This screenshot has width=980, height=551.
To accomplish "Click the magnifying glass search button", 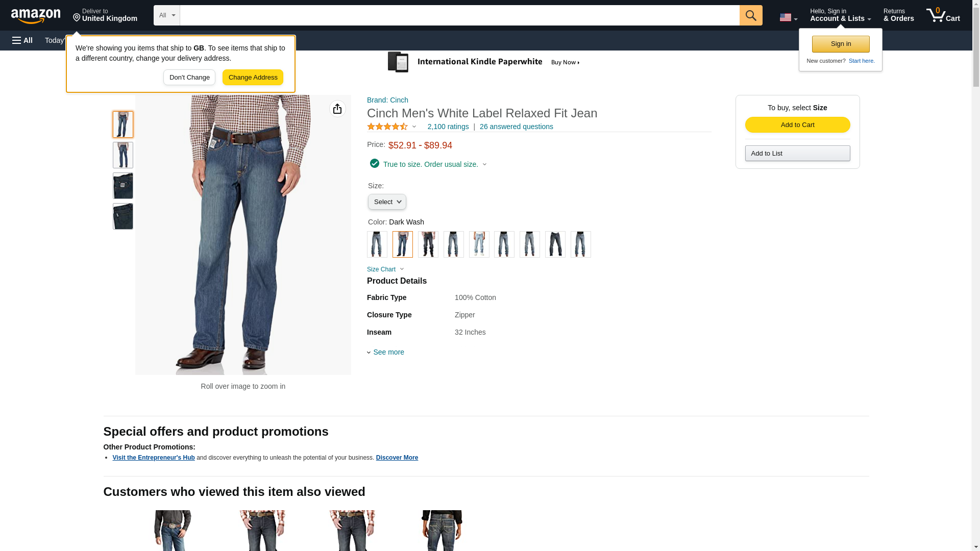I will click(750, 15).
